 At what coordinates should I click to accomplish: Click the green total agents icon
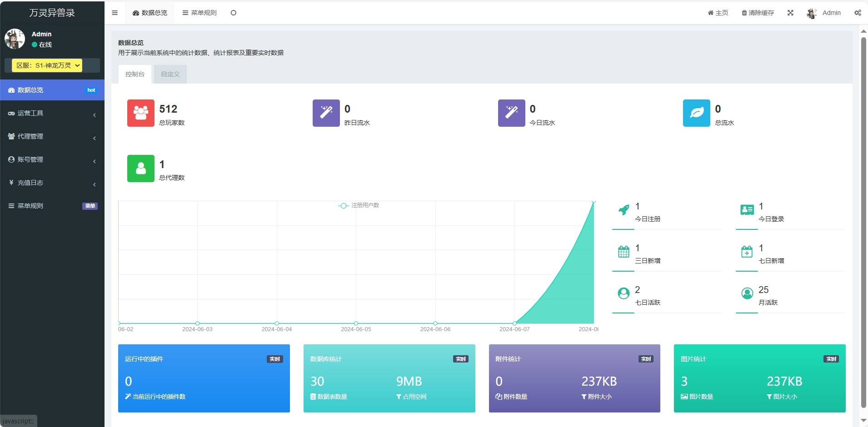click(140, 169)
